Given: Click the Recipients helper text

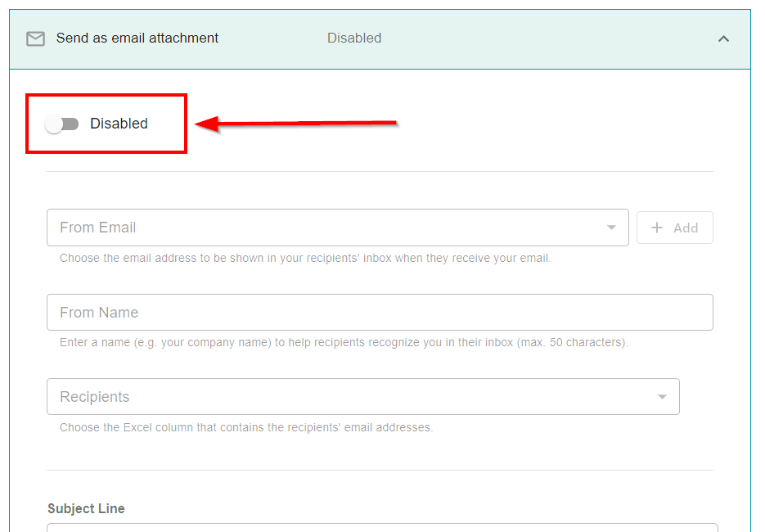Looking at the screenshot, I should pyautogui.click(x=245, y=427).
